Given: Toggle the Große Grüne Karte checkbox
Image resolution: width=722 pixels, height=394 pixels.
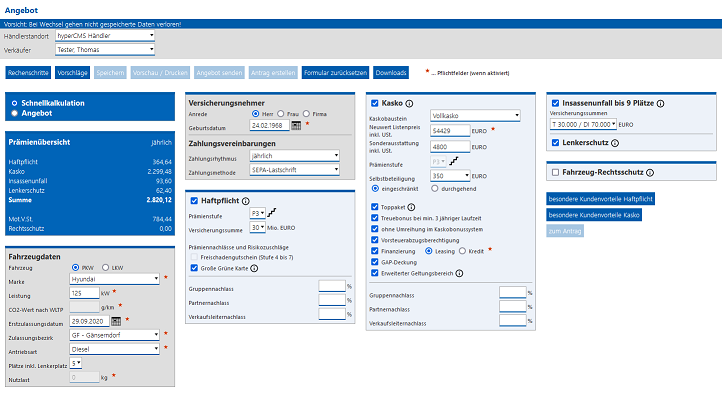Looking at the screenshot, I should tap(194, 268).
